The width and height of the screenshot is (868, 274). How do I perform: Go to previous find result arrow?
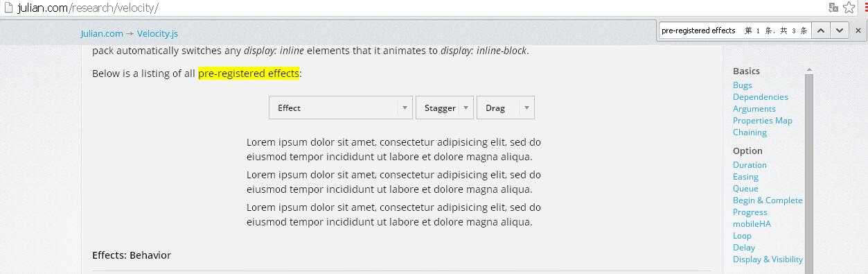pos(820,31)
